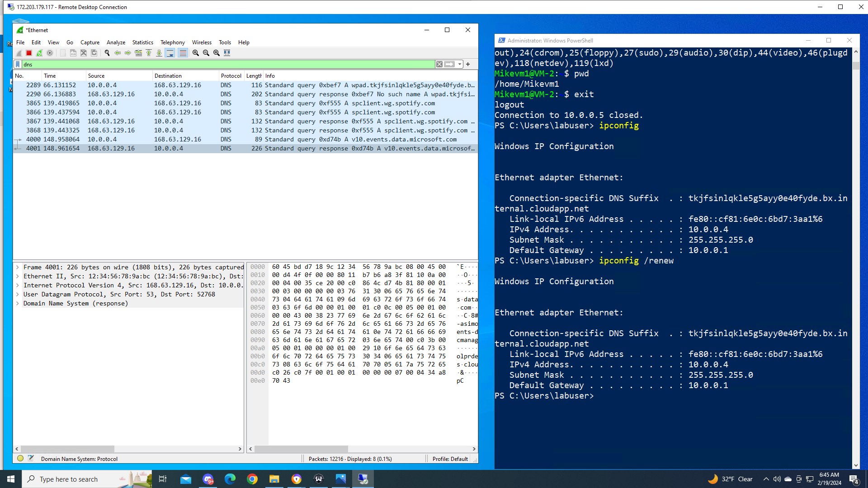This screenshot has height=488, width=868.
Task: Restart the current capture
Action: (39, 53)
